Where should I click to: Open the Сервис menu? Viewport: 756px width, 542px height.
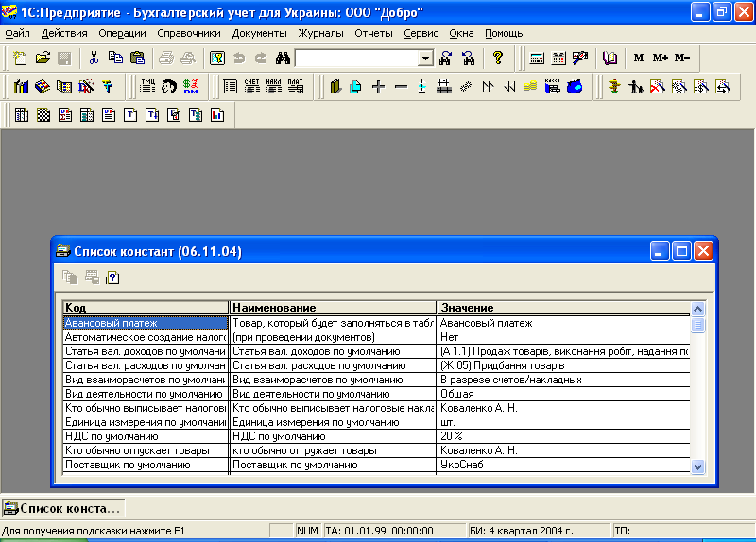pyautogui.click(x=421, y=33)
